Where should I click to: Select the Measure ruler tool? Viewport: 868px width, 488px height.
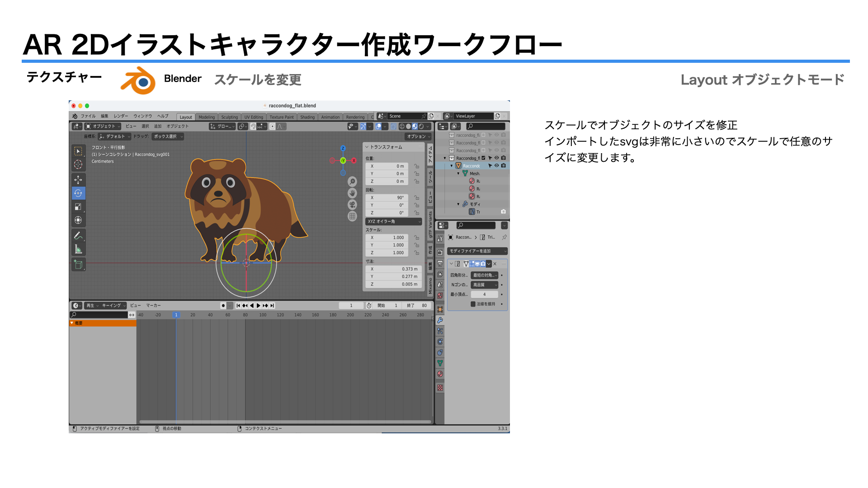(x=78, y=249)
